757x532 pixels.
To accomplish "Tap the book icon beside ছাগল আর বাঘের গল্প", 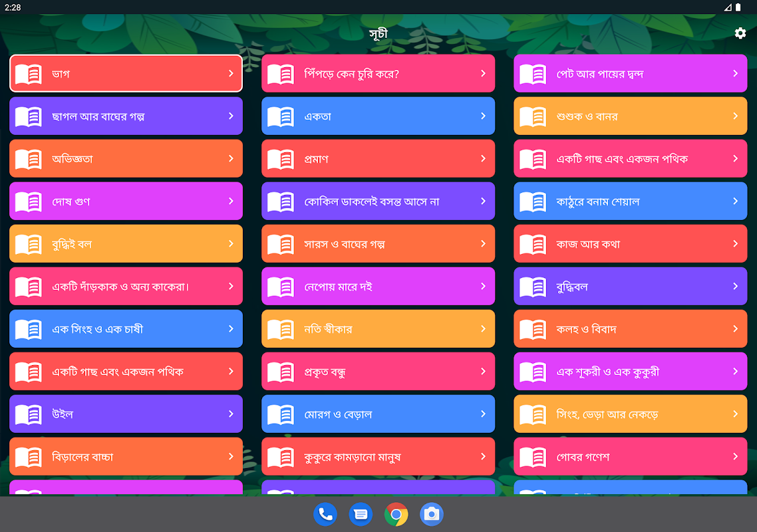I will tap(29, 116).
